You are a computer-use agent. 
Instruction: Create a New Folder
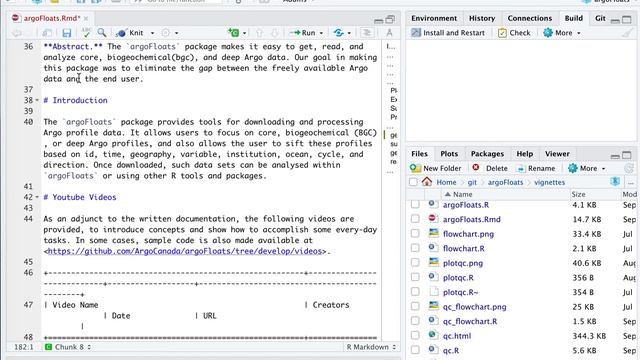tap(436, 168)
